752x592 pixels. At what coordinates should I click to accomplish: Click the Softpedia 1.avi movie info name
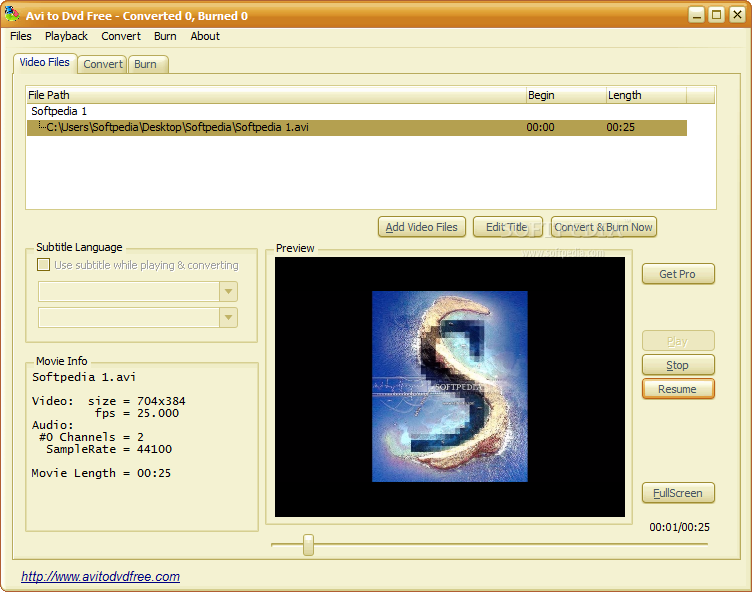[x=84, y=377]
